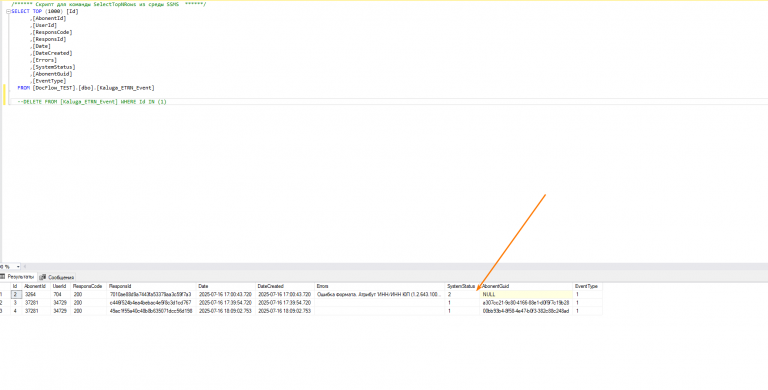768x390 pixels.
Task: Click [ResponsCode] in the query text
Action: click(x=52, y=32)
